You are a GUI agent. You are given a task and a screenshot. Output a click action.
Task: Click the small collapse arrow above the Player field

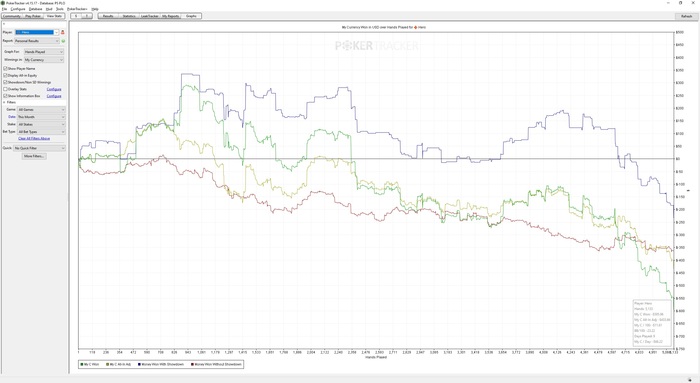tap(4, 24)
